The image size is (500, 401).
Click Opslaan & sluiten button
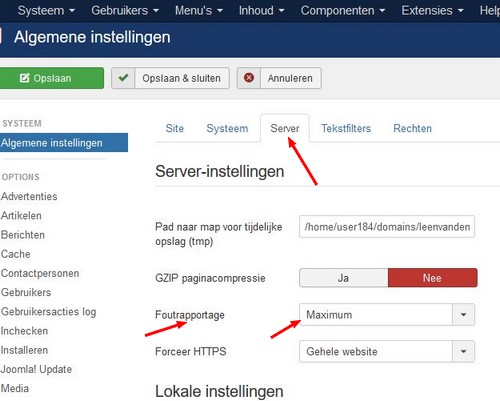click(170, 78)
